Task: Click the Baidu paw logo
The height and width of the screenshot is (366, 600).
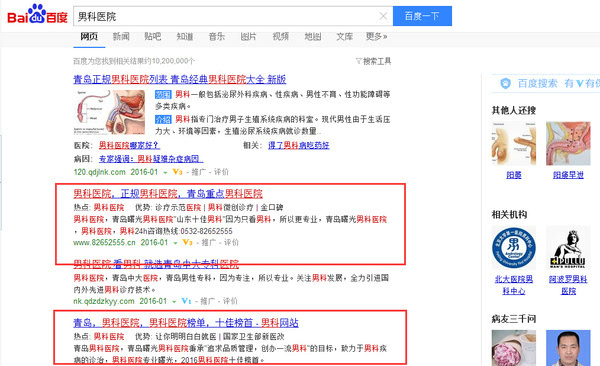Action: pyautogui.click(x=37, y=14)
